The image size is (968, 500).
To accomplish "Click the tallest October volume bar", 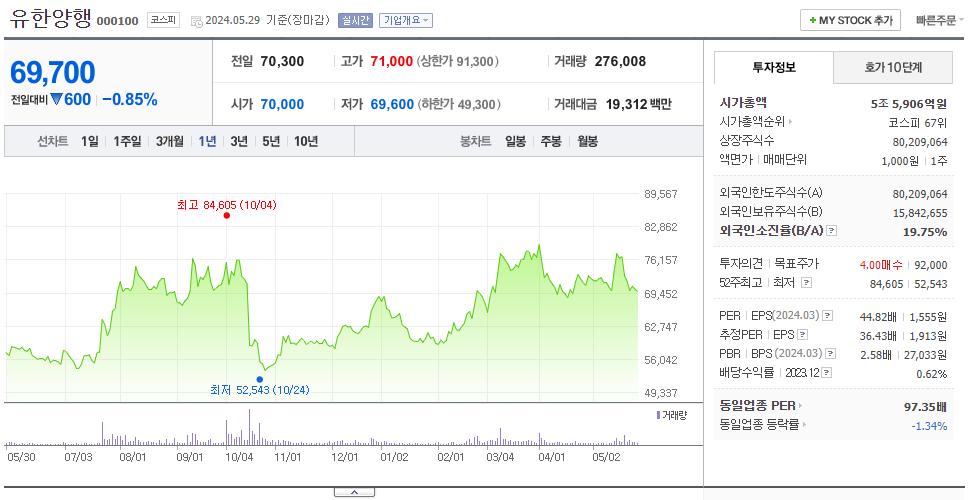I will click(x=249, y=427).
